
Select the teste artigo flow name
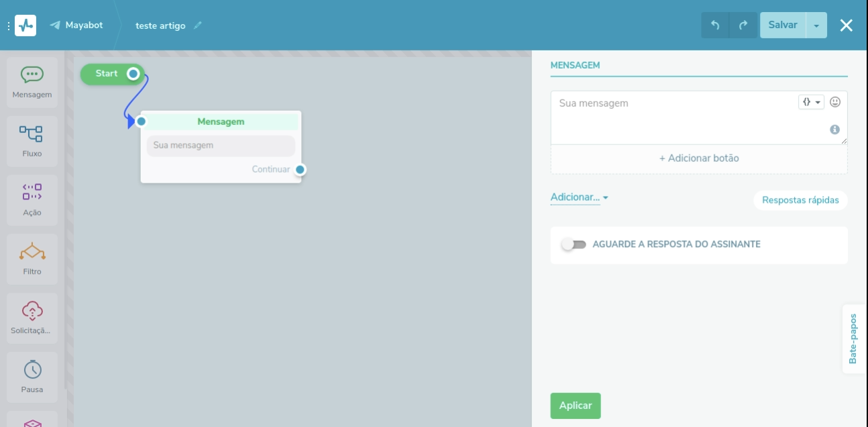pos(160,26)
